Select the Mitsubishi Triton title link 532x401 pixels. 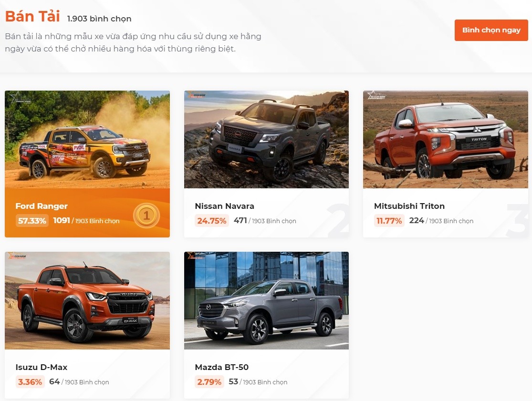[409, 206]
